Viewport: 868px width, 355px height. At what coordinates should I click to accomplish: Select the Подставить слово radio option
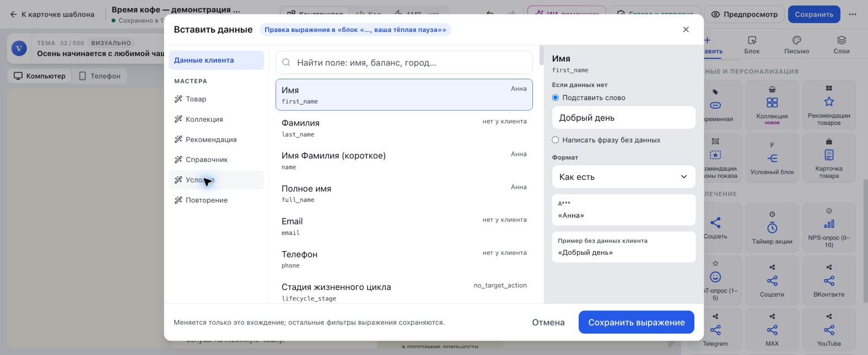556,97
